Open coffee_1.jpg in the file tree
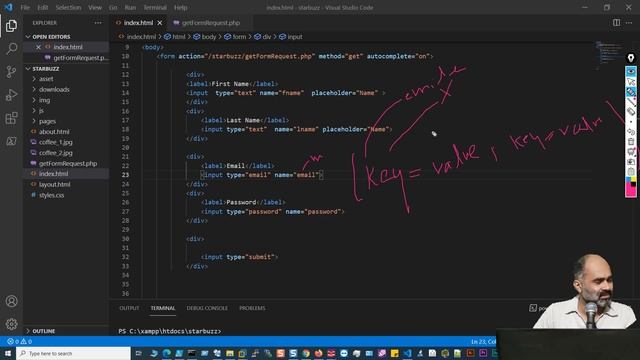 click(x=56, y=142)
